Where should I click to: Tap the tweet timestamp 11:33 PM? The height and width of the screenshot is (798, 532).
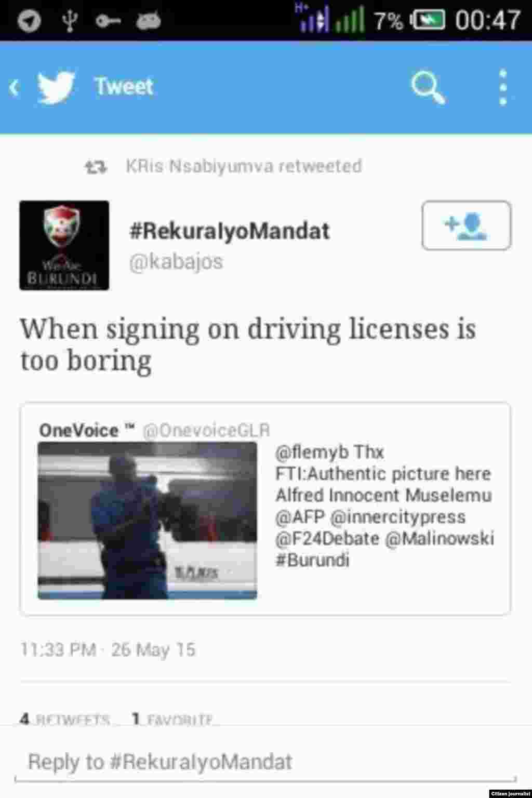pos(58,649)
